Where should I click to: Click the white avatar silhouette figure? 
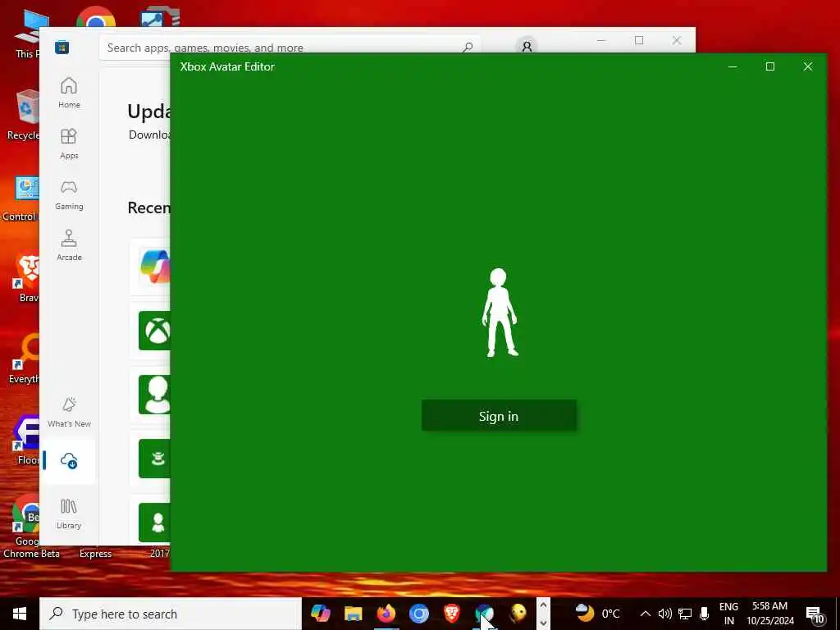(500, 313)
